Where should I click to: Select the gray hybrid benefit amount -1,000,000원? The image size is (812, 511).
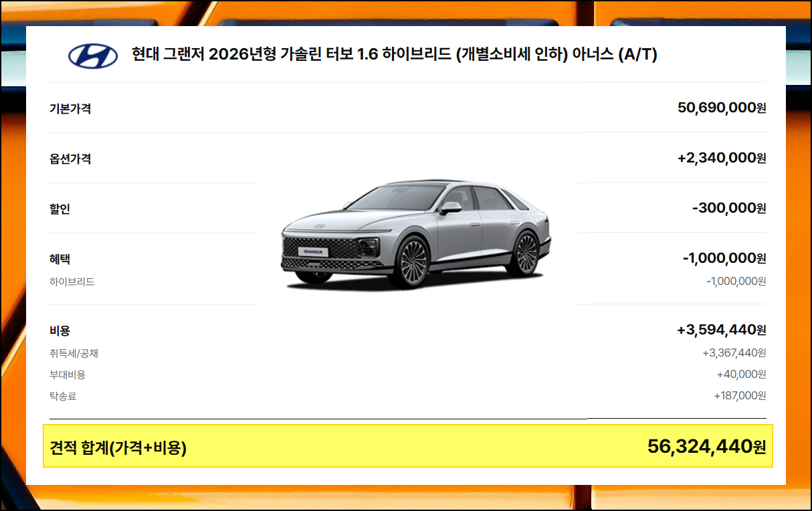coord(736,281)
